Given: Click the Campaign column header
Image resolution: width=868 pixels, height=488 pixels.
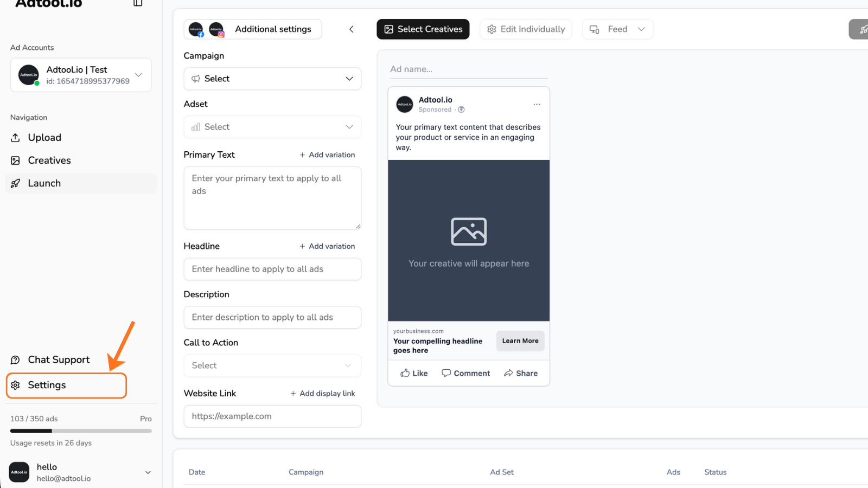Looking at the screenshot, I should 306,472.
